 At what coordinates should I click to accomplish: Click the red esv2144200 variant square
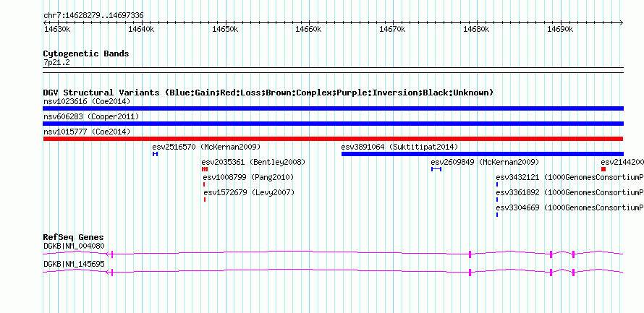click(x=603, y=169)
